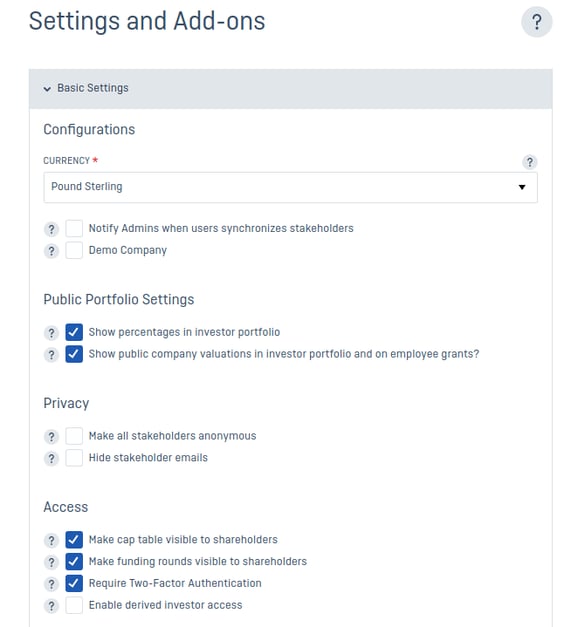
Task: Click the Currency dropdown arrow
Action: 522,187
